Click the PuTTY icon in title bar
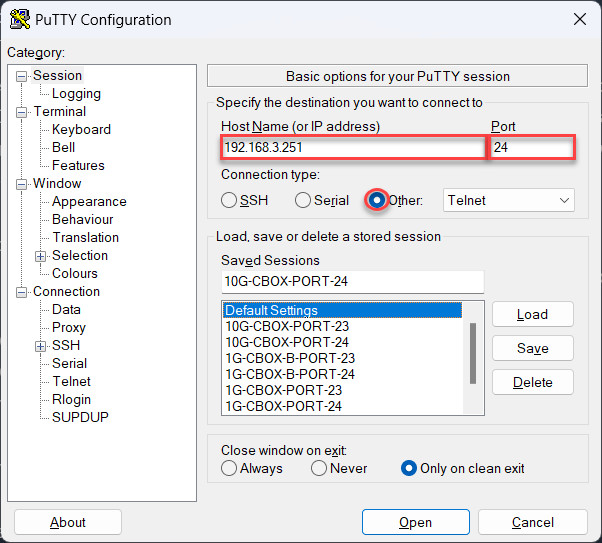 [18, 19]
